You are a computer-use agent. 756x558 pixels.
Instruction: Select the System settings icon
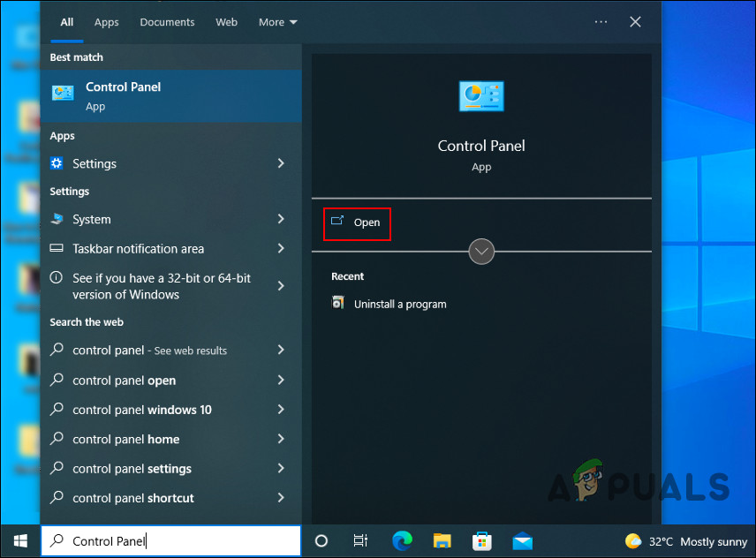point(57,219)
